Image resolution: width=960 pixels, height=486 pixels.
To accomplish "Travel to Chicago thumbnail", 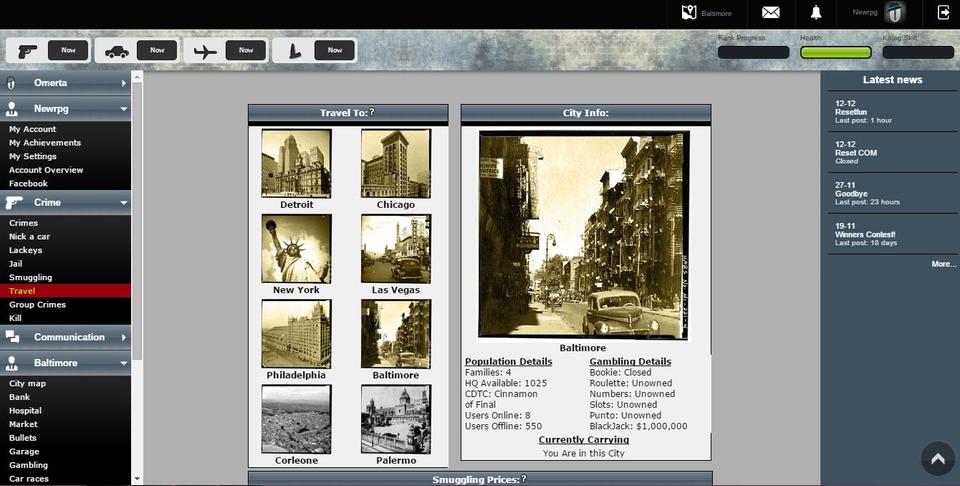I will pyautogui.click(x=396, y=163).
